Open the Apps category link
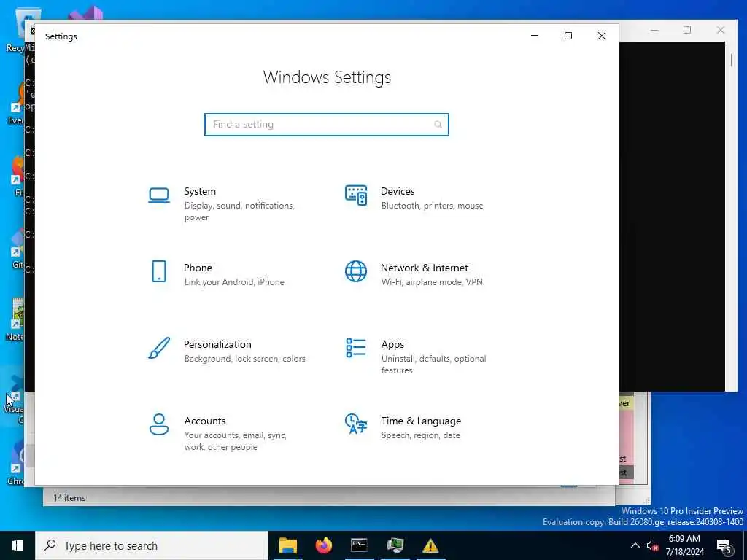The height and width of the screenshot is (560, 747). [392, 344]
